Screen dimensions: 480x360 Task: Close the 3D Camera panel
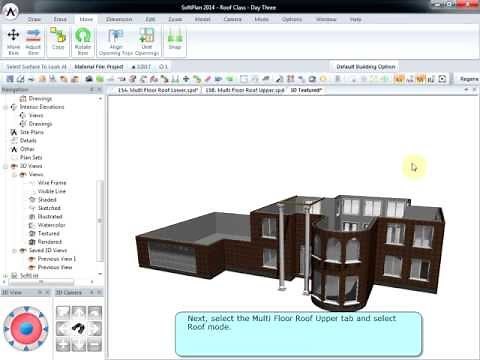[x=99, y=292]
